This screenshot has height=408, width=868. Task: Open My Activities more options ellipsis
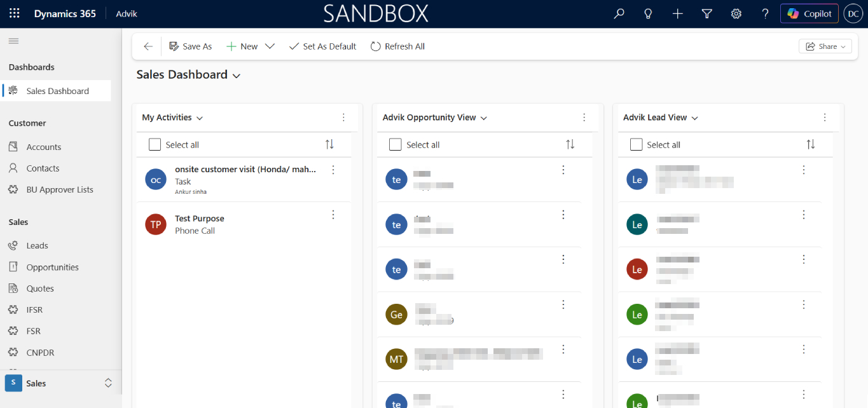pyautogui.click(x=343, y=118)
